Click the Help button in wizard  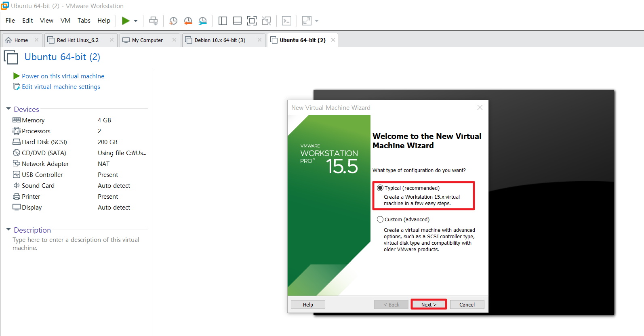pos(308,304)
